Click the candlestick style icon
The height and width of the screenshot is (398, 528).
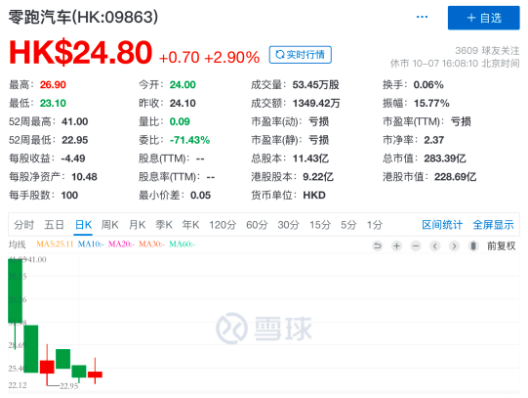(473, 246)
